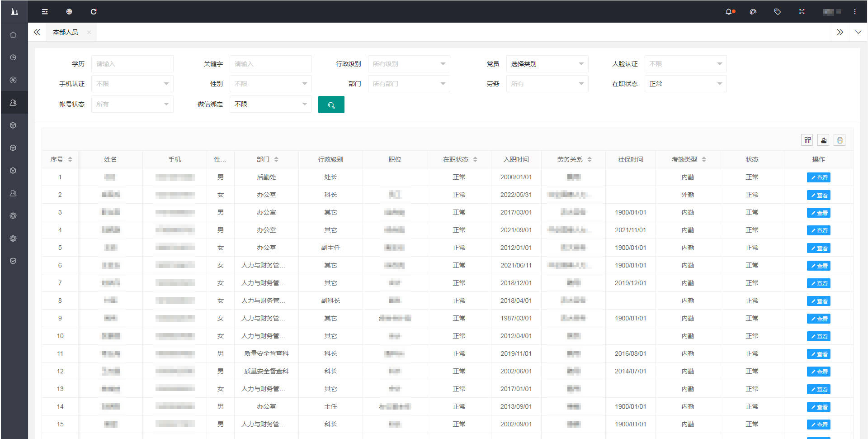Viewport: 868px width, 439px height.
Task: Click the tag icon in header
Action: point(777,12)
